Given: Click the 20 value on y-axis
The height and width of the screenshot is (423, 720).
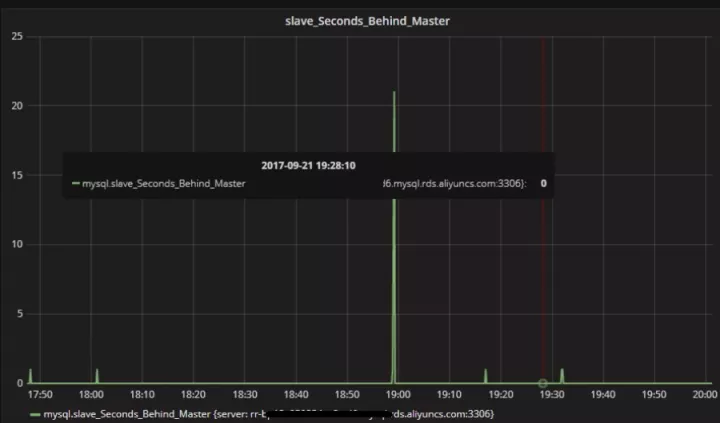Looking at the screenshot, I should click(17, 106).
